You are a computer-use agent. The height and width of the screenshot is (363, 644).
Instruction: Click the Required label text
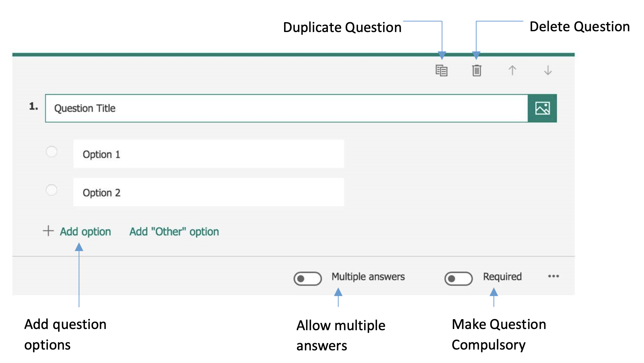pyautogui.click(x=502, y=277)
